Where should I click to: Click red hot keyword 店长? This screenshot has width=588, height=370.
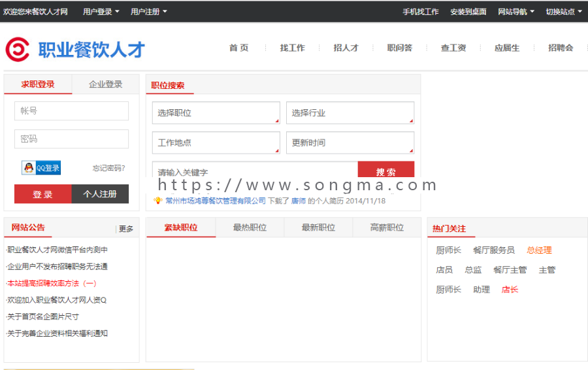[x=510, y=290]
